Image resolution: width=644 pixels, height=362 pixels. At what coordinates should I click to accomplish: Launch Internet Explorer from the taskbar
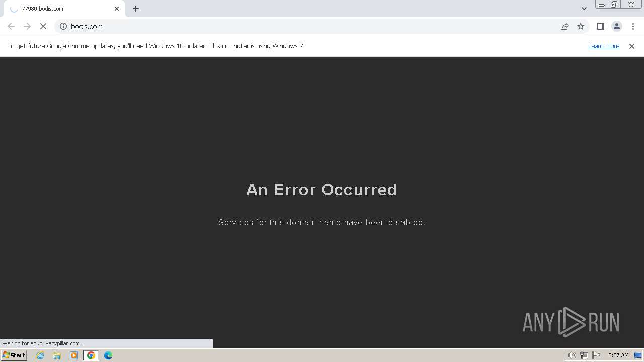[40, 355]
